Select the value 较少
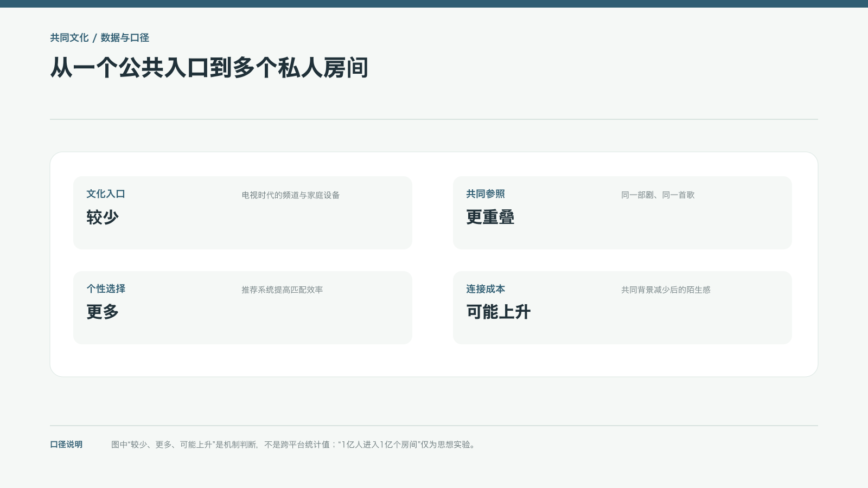 (x=103, y=217)
